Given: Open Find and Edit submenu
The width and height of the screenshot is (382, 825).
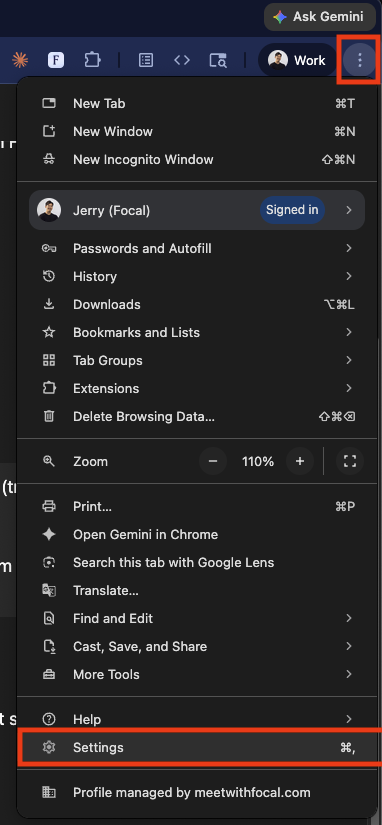Looking at the screenshot, I should 198,618.
